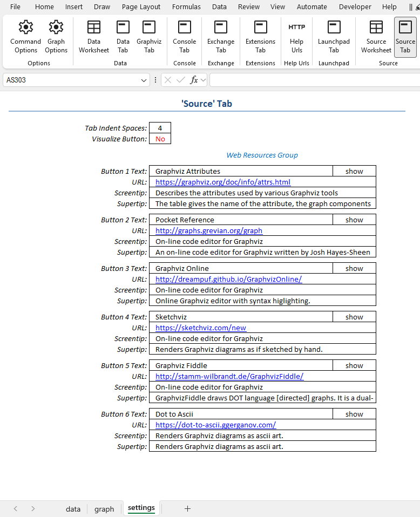Toggle show for Graphviz Online button
This screenshot has height=517, width=420.
(x=354, y=268)
